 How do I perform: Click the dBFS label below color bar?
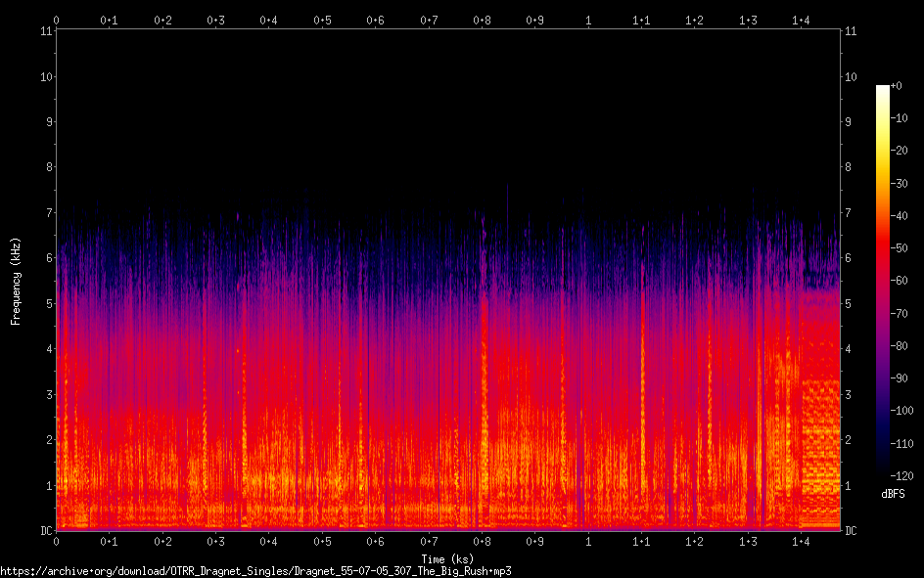tap(891, 495)
